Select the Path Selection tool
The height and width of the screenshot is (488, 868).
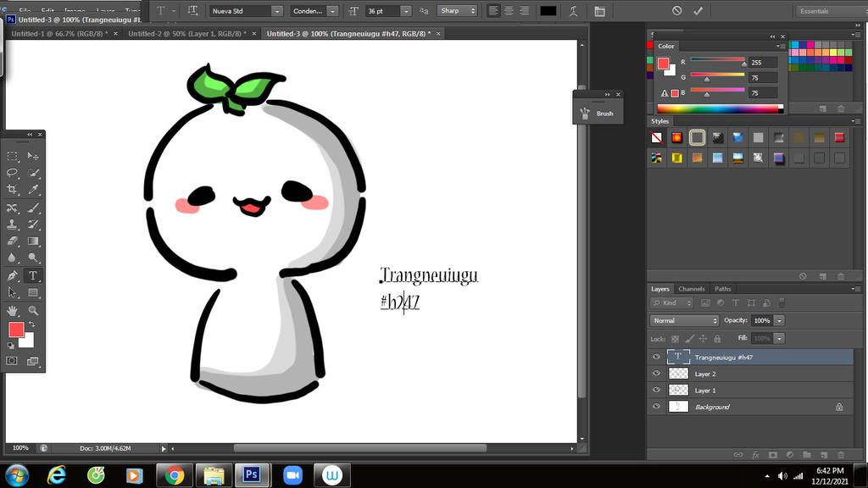pyautogui.click(x=12, y=292)
